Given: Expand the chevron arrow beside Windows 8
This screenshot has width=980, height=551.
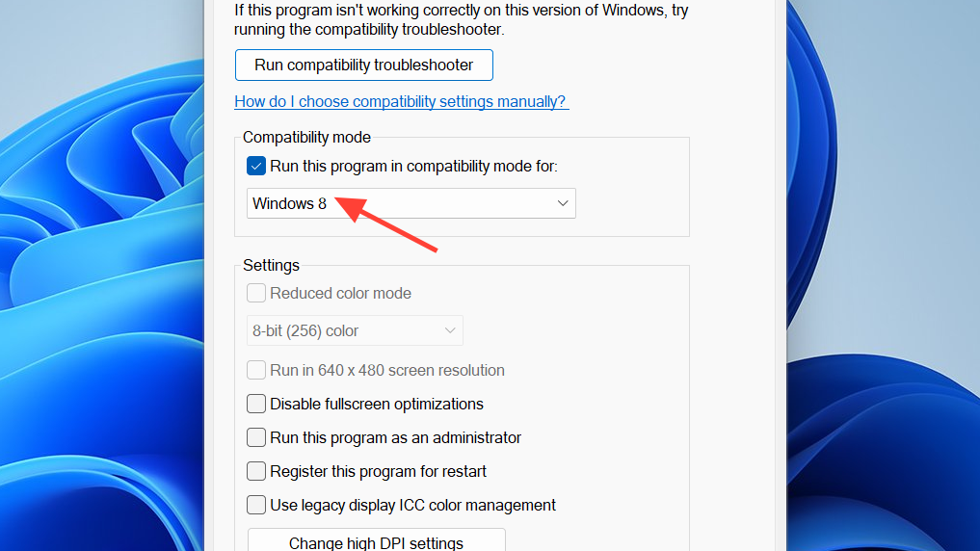Looking at the screenshot, I should (563, 203).
